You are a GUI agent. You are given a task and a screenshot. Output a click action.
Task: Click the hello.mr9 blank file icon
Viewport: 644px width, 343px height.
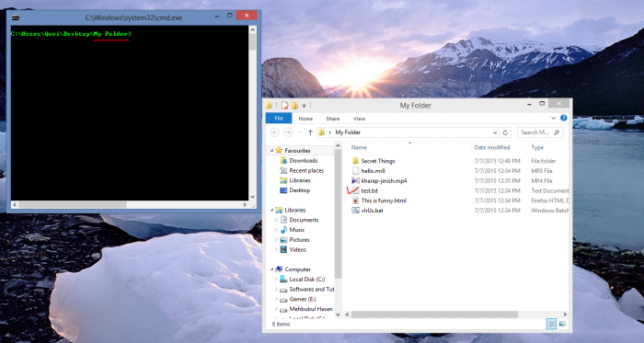coord(355,171)
